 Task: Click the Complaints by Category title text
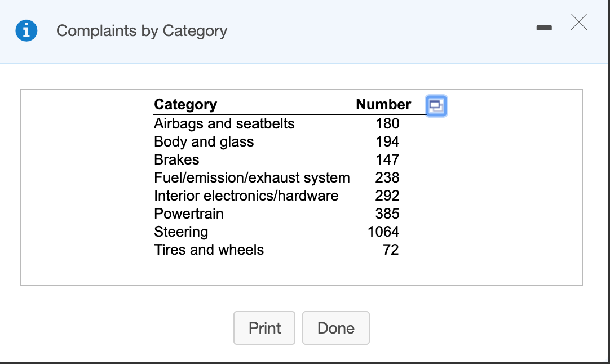click(141, 31)
